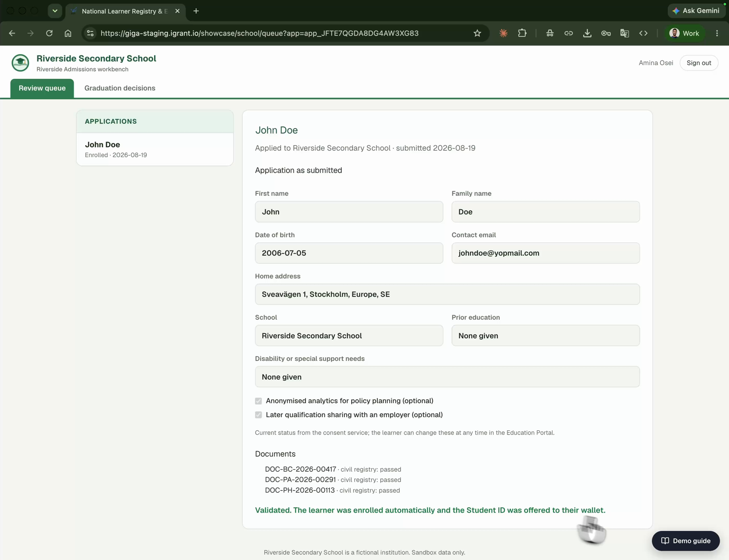Click the Riverside Secondary School title
Image resolution: width=729 pixels, height=560 pixels.
pyautogui.click(x=96, y=58)
